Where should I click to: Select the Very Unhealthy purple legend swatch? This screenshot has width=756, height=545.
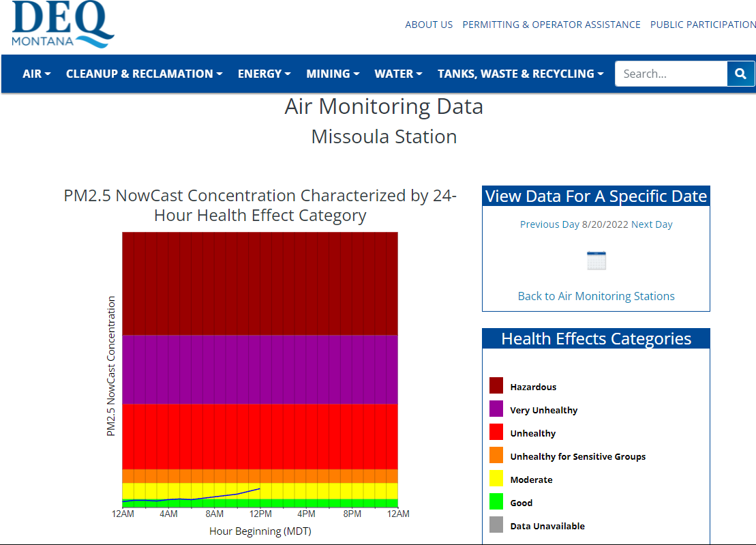(x=495, y=409)
